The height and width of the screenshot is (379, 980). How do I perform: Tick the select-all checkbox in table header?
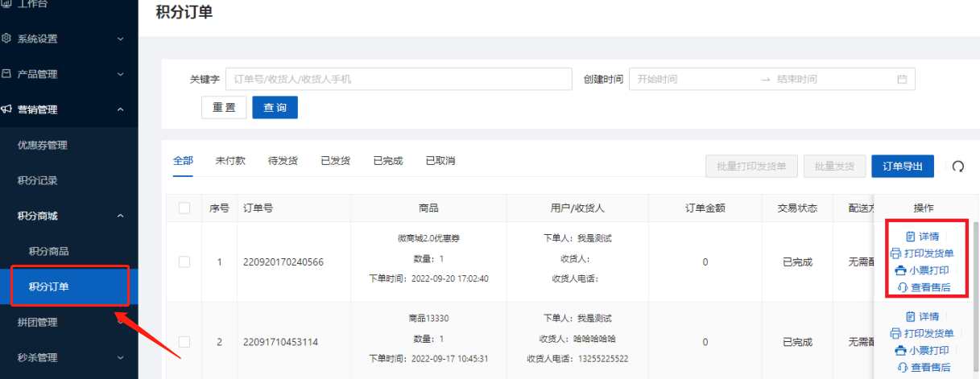point(184,208)
